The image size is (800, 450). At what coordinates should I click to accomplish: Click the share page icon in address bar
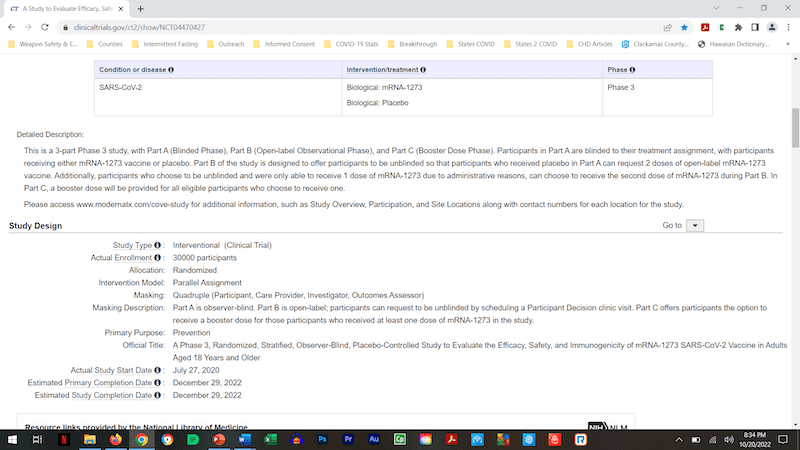pos(667,28)
